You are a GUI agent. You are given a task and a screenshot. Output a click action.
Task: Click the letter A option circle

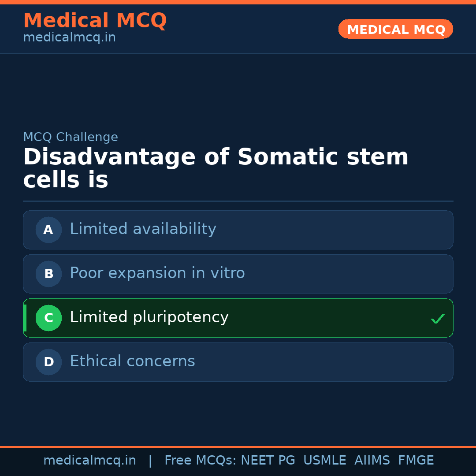(x=48, y=230)
